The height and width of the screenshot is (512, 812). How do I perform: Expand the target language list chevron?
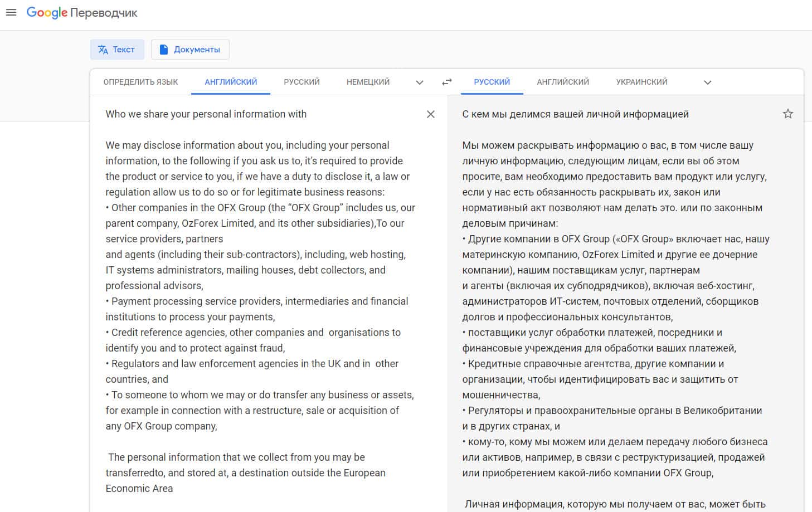tap(708, 82)
